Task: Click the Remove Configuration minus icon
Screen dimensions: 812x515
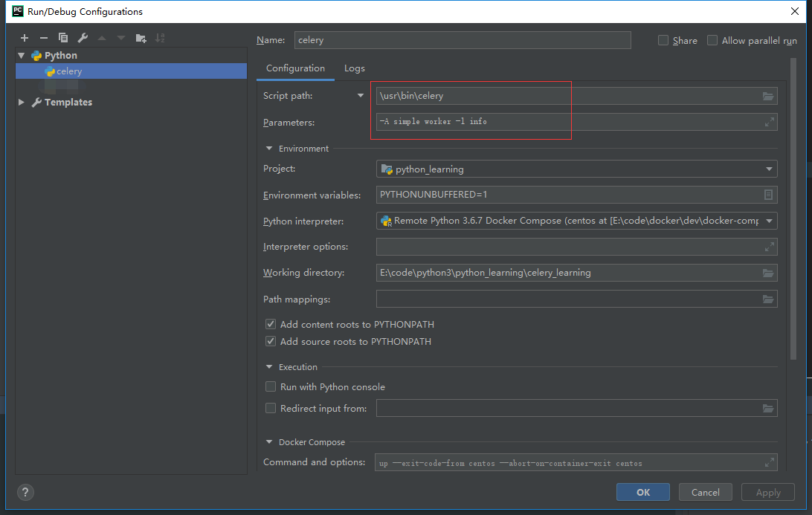Action: 44,38
